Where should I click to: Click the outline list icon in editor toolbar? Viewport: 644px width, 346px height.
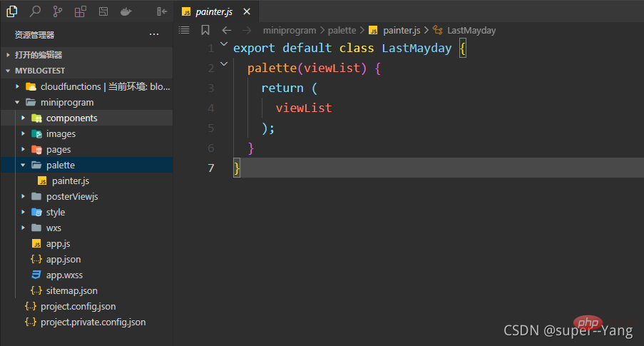pos(184,30)
